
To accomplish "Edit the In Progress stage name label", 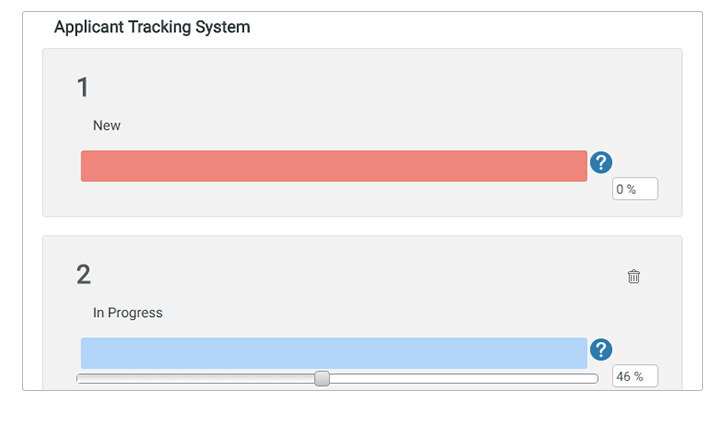I will [128, 313].
